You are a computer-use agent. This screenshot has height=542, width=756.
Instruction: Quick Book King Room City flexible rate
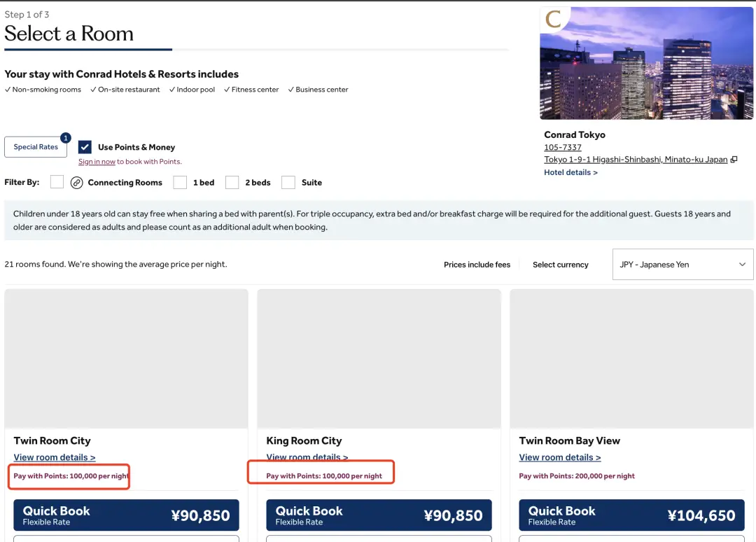[x=379, y=515]
